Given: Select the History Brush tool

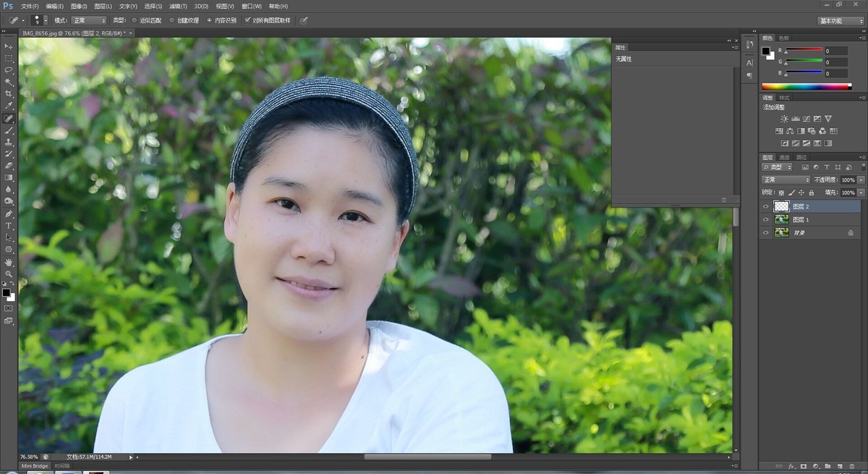Looking at the screenshot, I should 9,153.
